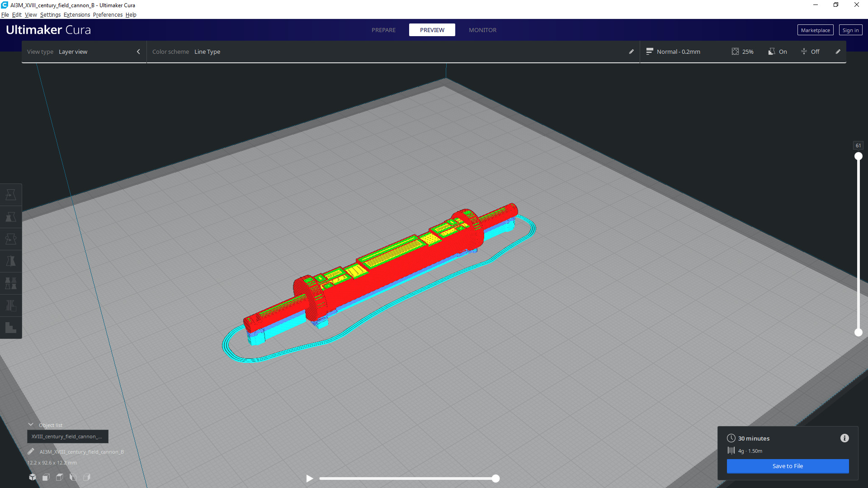
Task: Switch to the 3D isometric camera view
Action: (x=33, y=477)
